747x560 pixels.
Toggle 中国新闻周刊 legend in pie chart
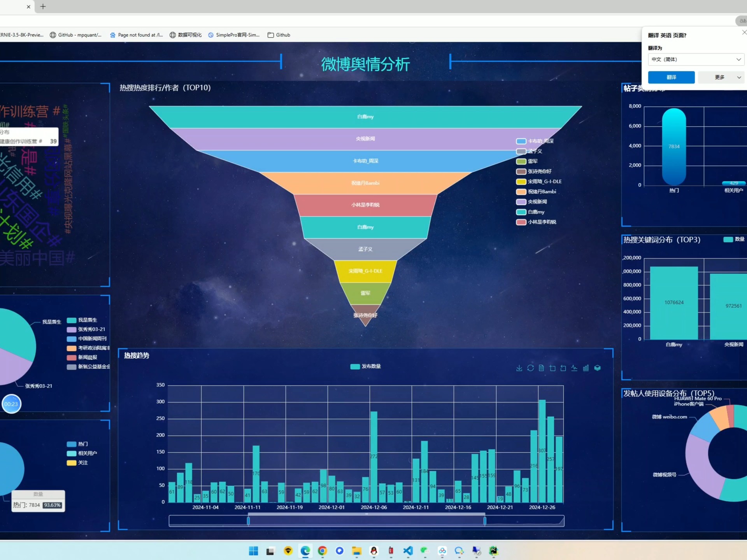coord(86,339)
